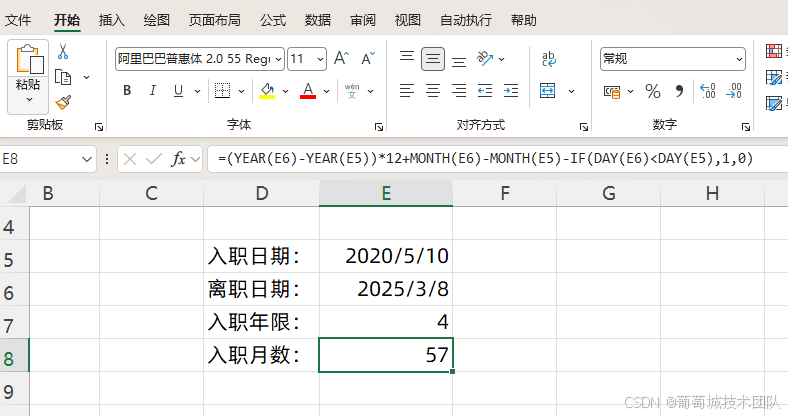Select the Format Painter brush

pyautogui.click(x=63, y=102)
